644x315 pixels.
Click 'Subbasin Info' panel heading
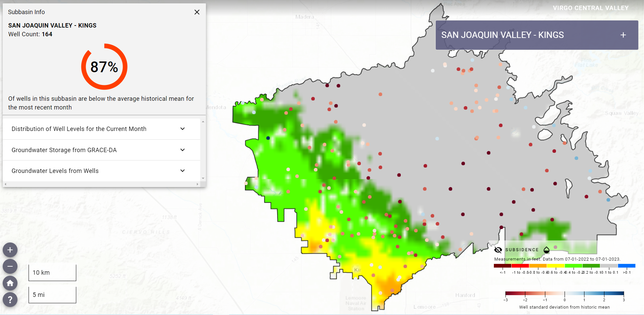pyautogui.click(x=26, y=12)
